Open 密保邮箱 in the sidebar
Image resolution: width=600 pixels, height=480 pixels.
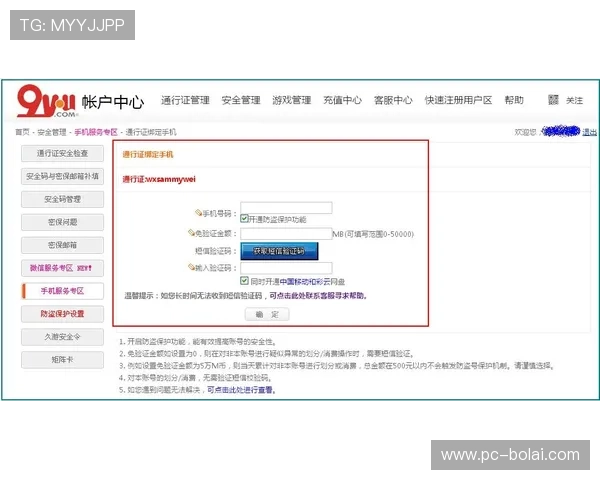62,245
